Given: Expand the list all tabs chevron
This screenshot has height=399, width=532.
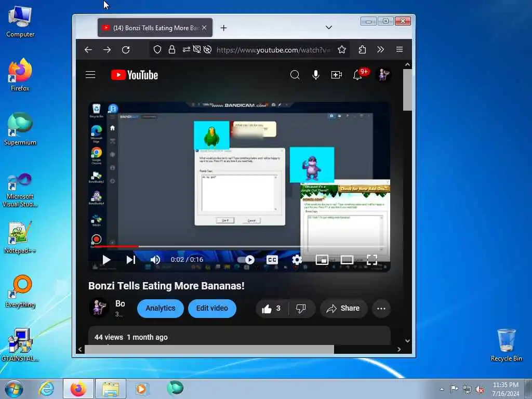Looking at the screenshot, I should click(x=328, y=28).
